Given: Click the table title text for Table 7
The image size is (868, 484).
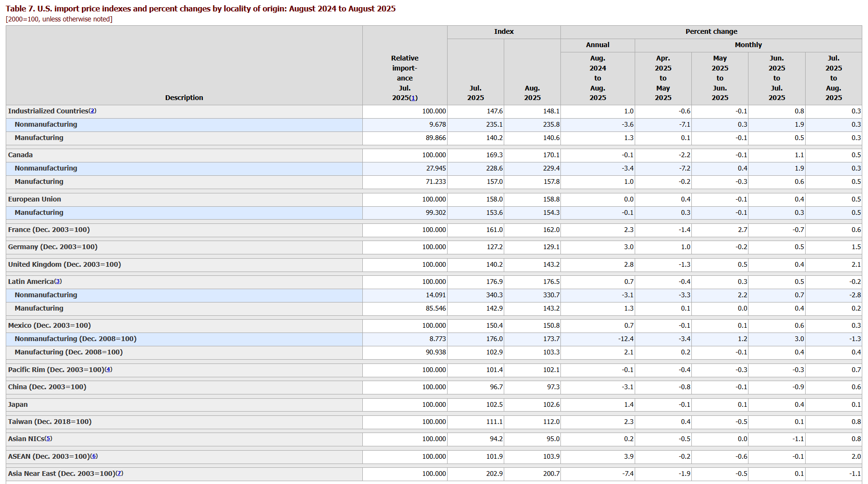Looking at the screenshot, I should click(200, 9).
